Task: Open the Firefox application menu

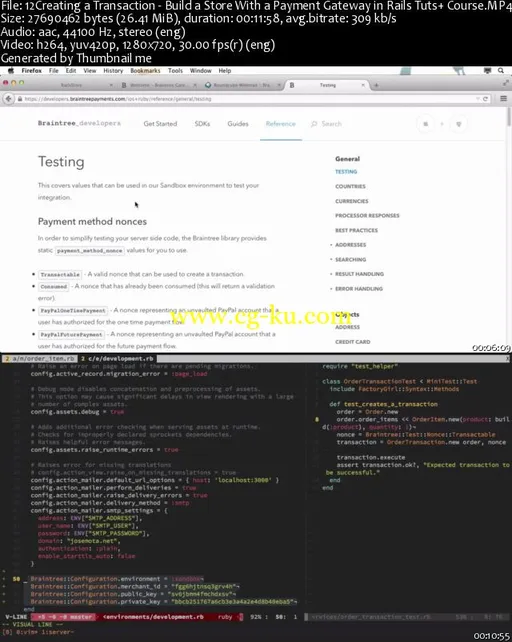Action: click(x=32, y=70)
